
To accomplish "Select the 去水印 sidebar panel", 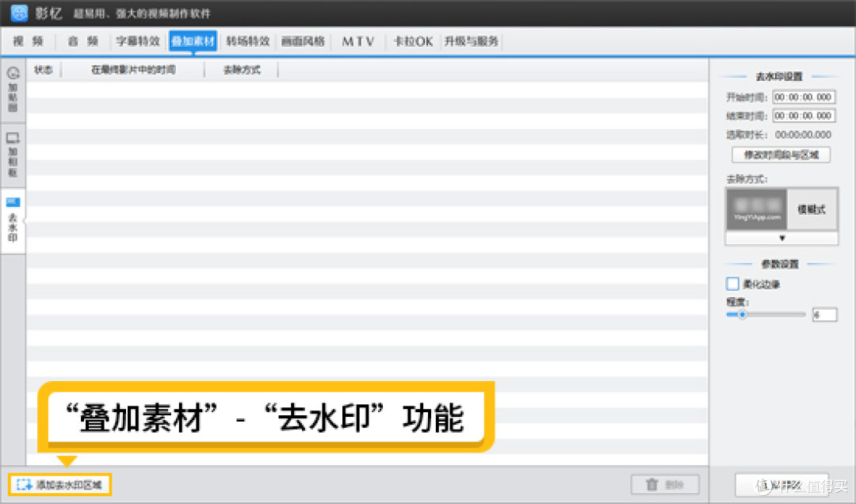I will coord(13,220).
